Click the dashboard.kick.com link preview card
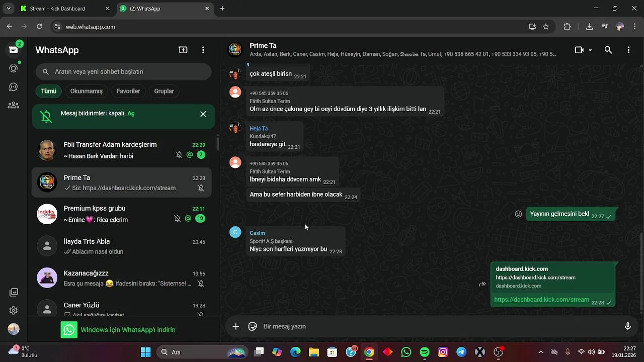The width and height of the screenshot is (644, 362). 553,277
